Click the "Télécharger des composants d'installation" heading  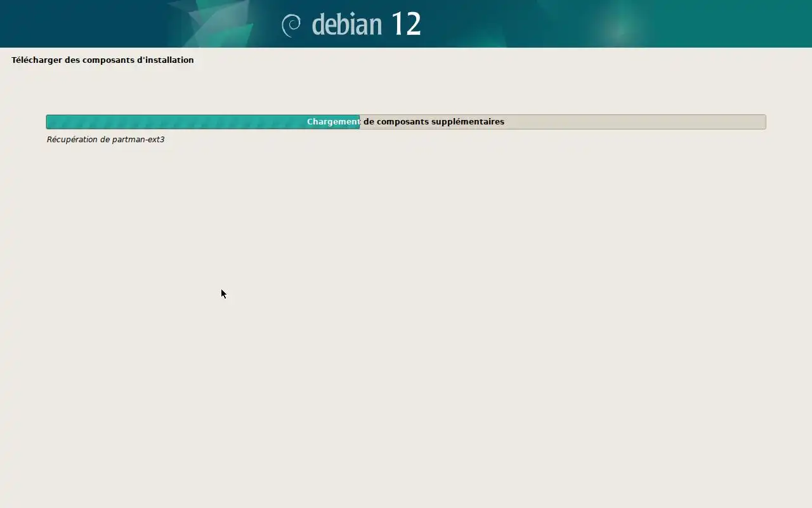[x=103, y=60]
